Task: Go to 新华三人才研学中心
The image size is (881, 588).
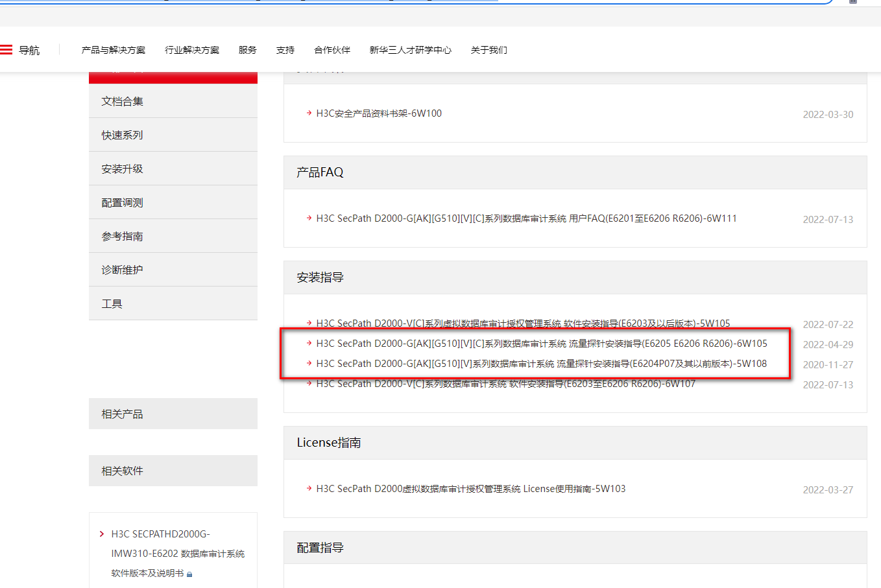Action: click(x=411, y=50)
